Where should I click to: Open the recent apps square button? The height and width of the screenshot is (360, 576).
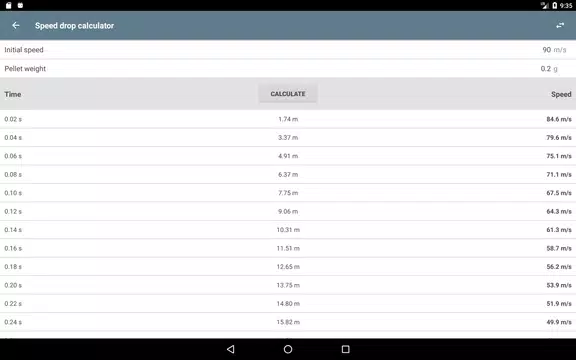coord(345,349)
